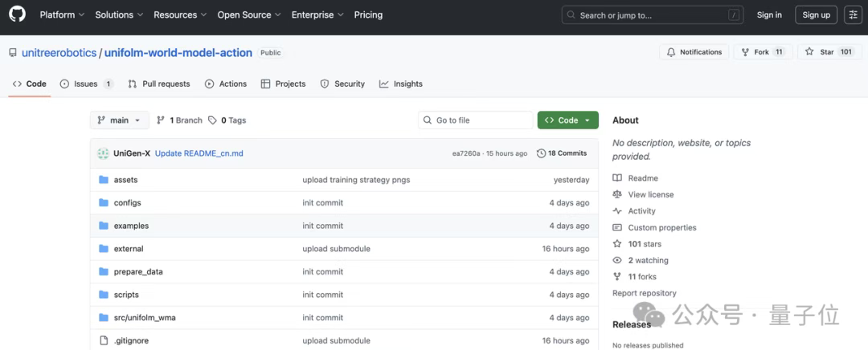Open the assets folder
The width and height of the screenshot is (868, 350).
pyautogui.click(x=125, y=180)
